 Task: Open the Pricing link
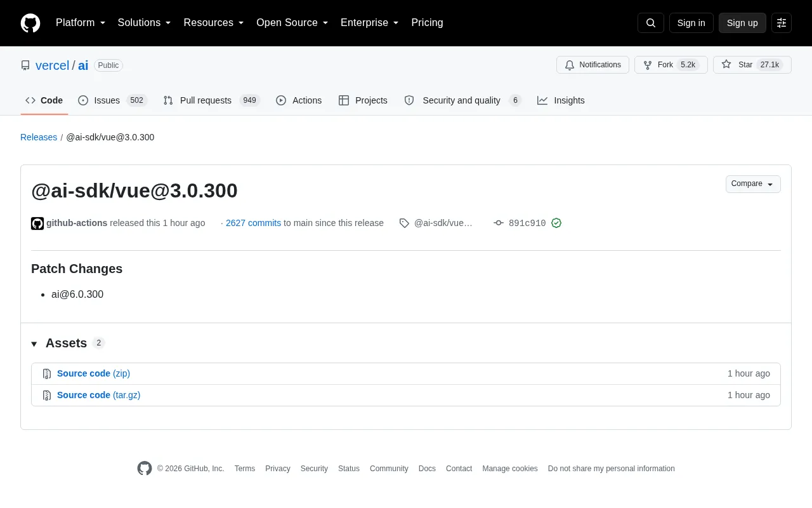[x=427, y=23]
